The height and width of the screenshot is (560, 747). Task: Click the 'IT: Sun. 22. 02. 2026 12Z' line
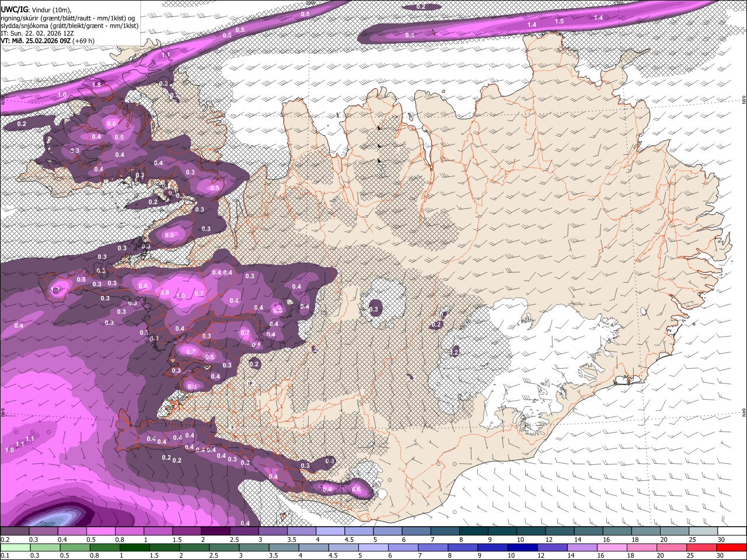[37, 33]
